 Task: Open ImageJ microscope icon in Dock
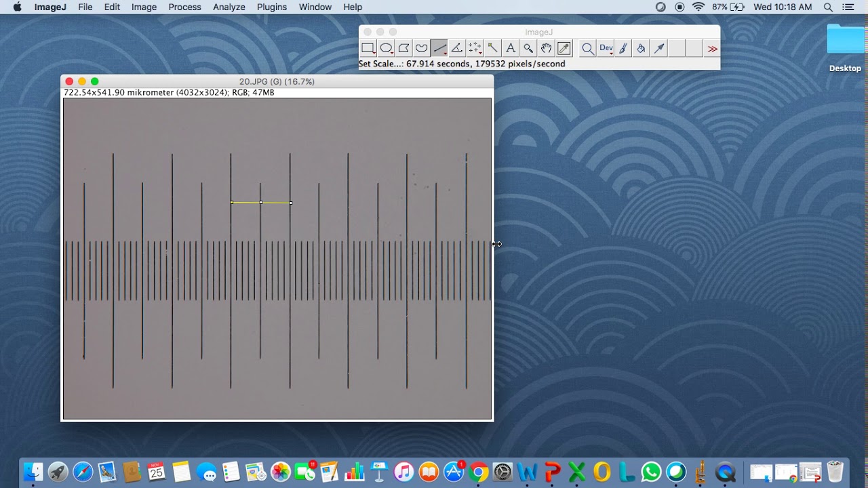pos(701,471)
